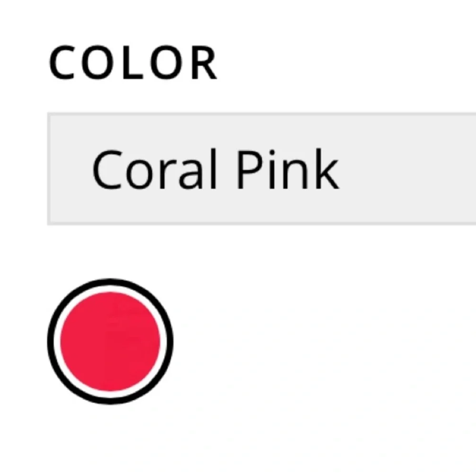Expand the color selection combo box
This screenshot has width=476, height=476.
click(x=262, y=169)
